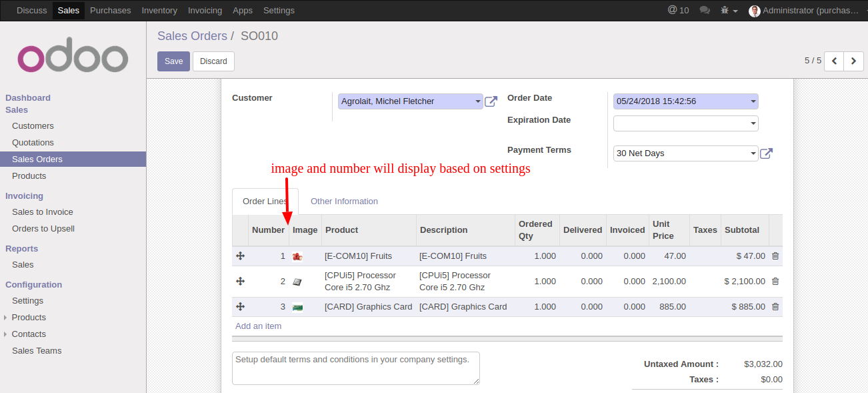Screen dimensions: 868x393
Task: Click the Graphics Card image thumbnail
Action: (298, 307)
